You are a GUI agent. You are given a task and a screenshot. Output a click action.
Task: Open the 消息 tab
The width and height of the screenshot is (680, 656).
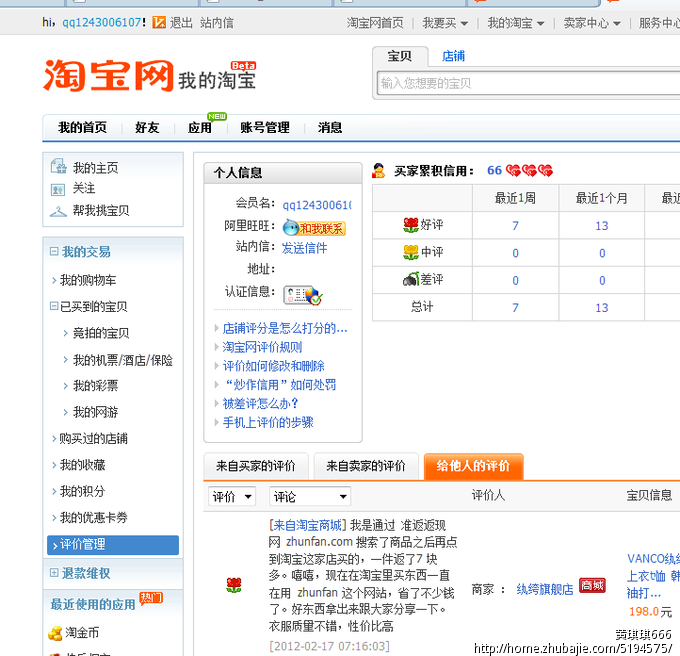pyautogui.click(x=330, y=127)
